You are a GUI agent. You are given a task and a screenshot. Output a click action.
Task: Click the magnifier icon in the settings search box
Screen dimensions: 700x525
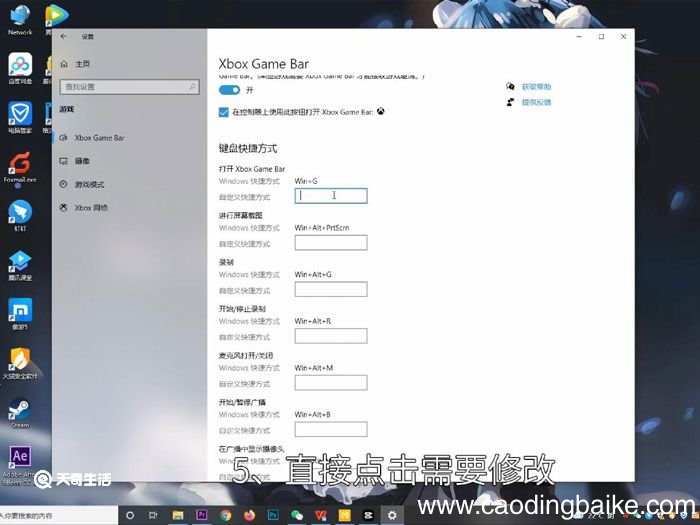click(x=192, y=87)
